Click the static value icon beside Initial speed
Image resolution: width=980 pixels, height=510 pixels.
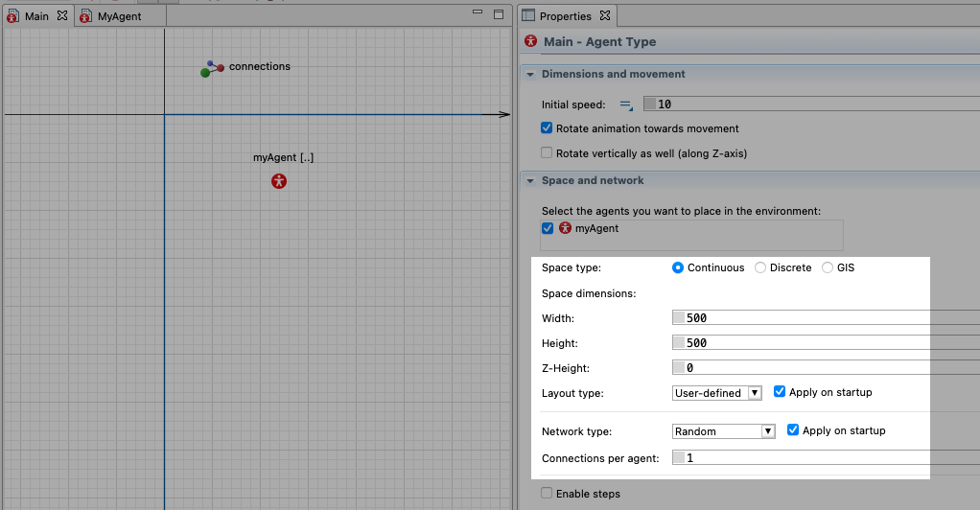625,104
